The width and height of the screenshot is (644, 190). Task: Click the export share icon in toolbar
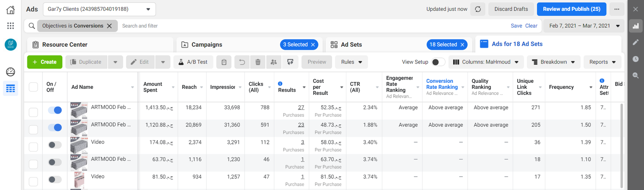point(290,62)
